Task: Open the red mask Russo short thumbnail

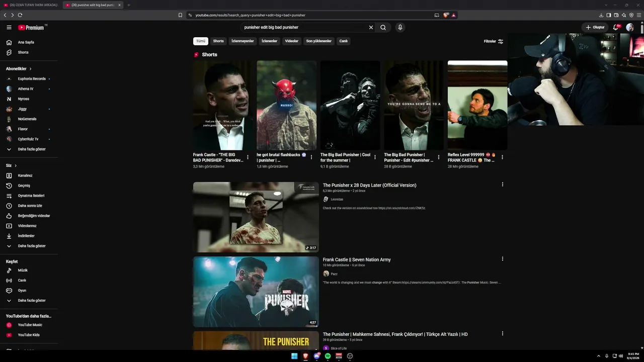Action: pos(287,105)
